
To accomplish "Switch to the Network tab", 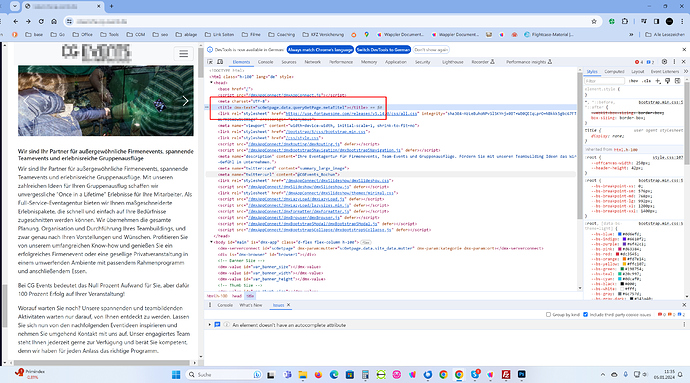I will 312,62.
